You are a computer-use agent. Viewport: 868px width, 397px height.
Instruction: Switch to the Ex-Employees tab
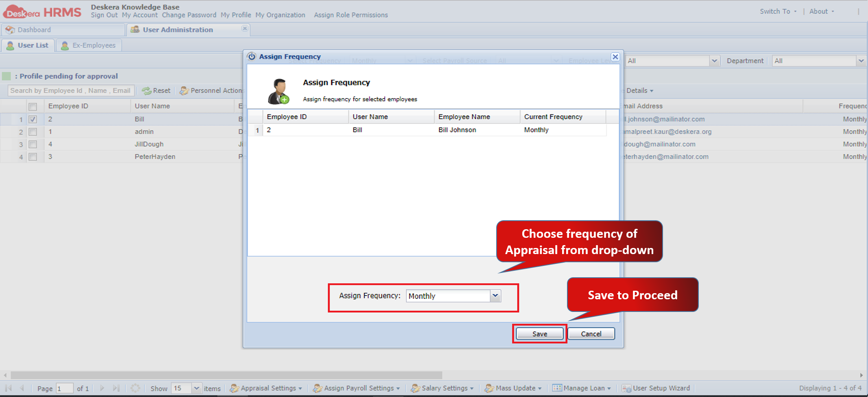[89, 45]
